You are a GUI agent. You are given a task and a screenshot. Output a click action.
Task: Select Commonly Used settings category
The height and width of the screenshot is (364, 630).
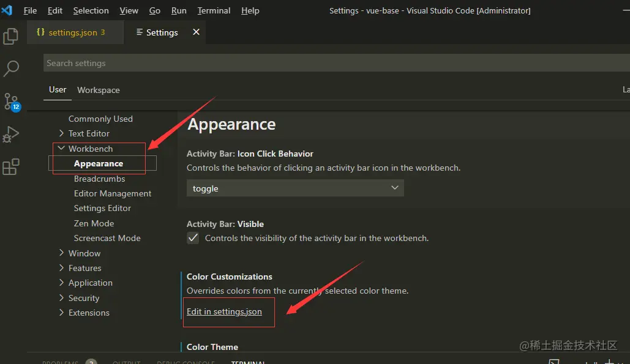click(100, 119)
